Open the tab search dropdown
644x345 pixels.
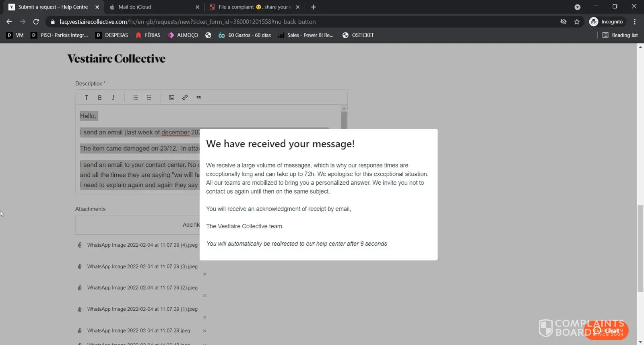pyautogui.click(x=577, y=7)
